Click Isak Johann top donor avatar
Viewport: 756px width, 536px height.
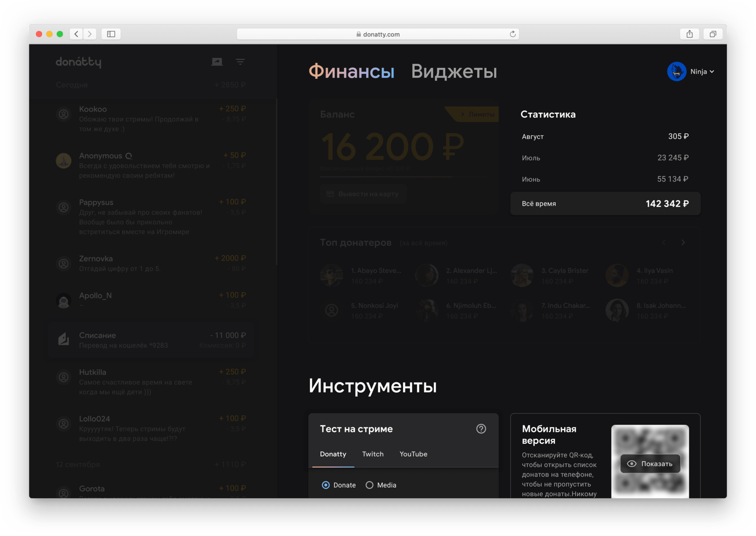pos(617,310)
